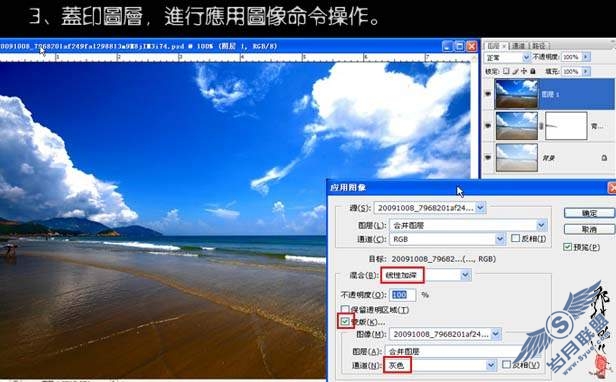
Task: Uncheck the 蒙版(K) mask checkbox
Action: coord(345,322)
